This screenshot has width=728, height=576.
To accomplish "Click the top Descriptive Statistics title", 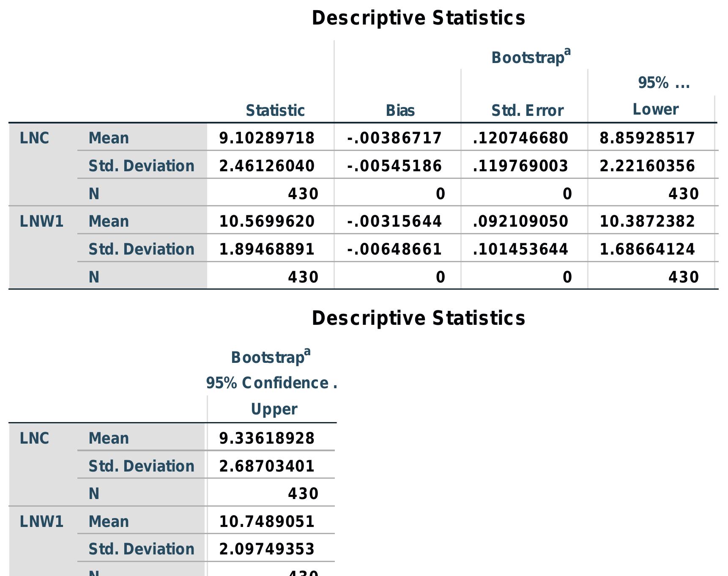I will pyautogui.click(x=418, y=18).
